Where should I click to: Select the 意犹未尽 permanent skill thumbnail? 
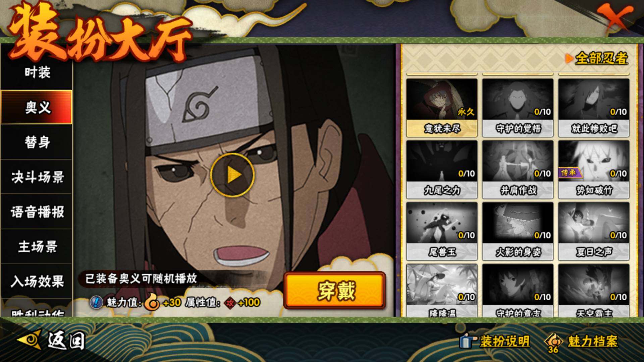click(x=442, y=108)
